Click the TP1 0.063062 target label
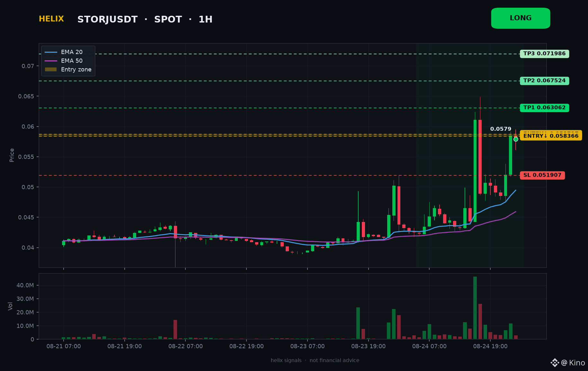588x371 pixels. coord(544,108)
